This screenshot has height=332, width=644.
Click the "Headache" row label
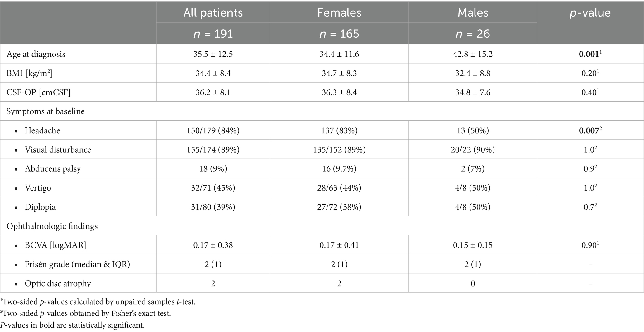[x=42, y=130]
